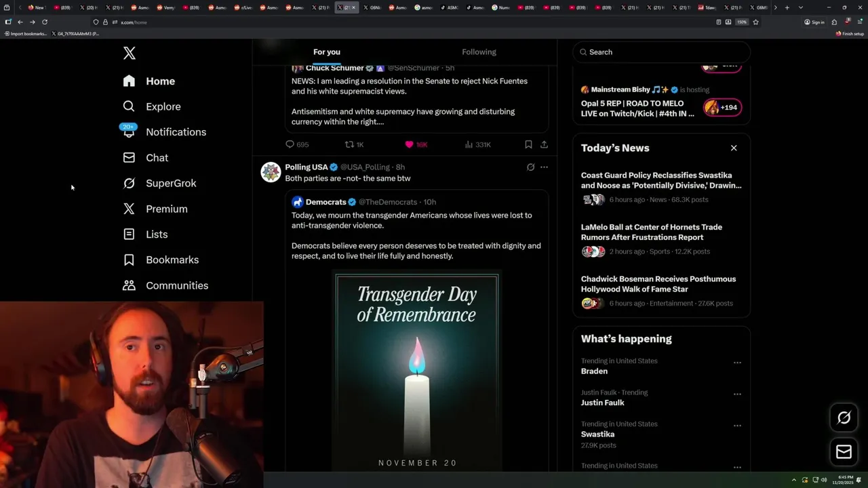Open more options for Justin Faulk trend
Image resolution: width=868 pixels, height=488 pixels.
pyautogui.click(x=737, y=394)
